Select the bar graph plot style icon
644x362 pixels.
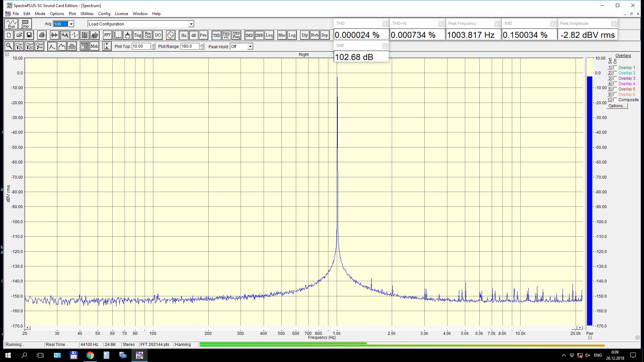(72, 46)
